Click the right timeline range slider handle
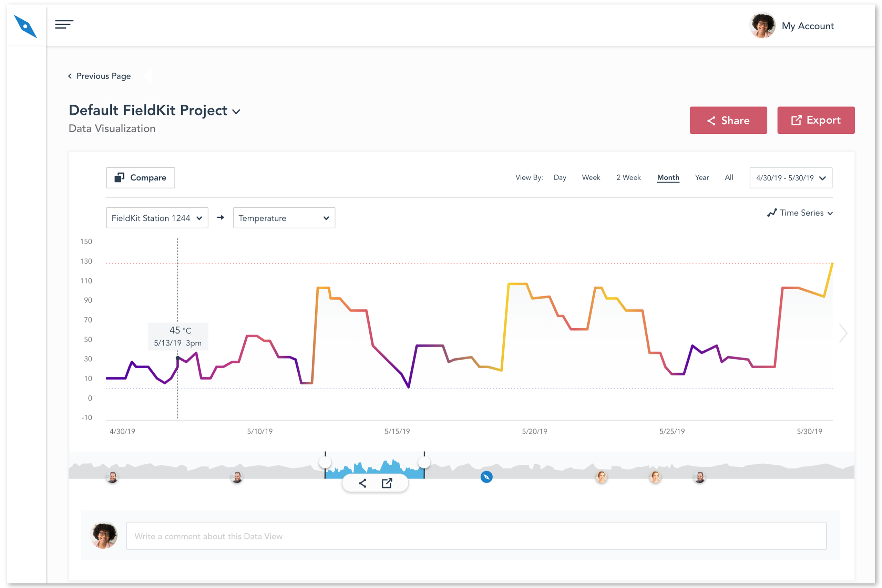Screen dimensions: 882x588 (x=424, y=462)
